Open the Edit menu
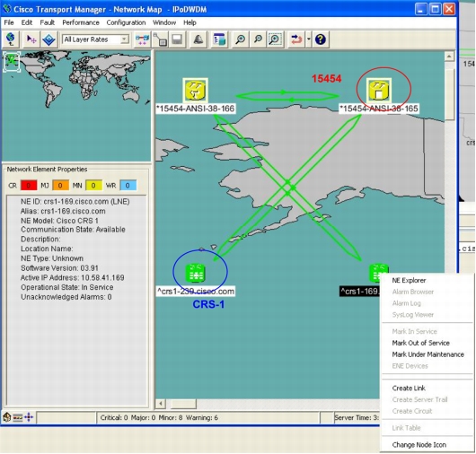The width and height of the screenshot is (476, 454). tap(27, 22)
